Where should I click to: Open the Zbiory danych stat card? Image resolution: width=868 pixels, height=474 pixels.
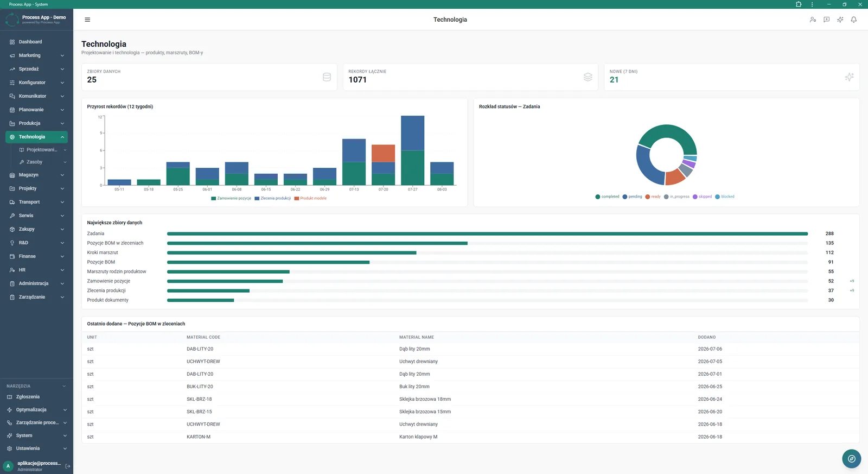[209, 77]
